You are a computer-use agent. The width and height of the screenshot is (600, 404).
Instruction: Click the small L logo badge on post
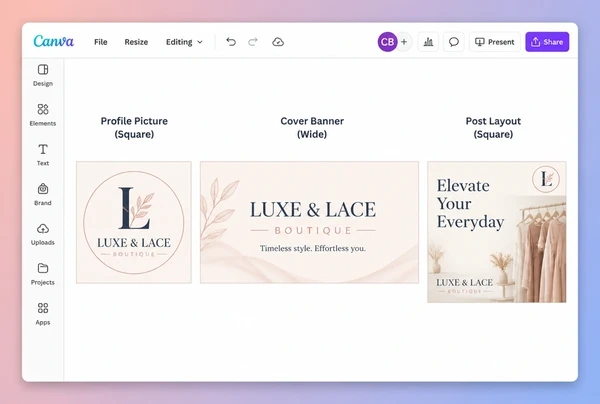tap(546, 179)
